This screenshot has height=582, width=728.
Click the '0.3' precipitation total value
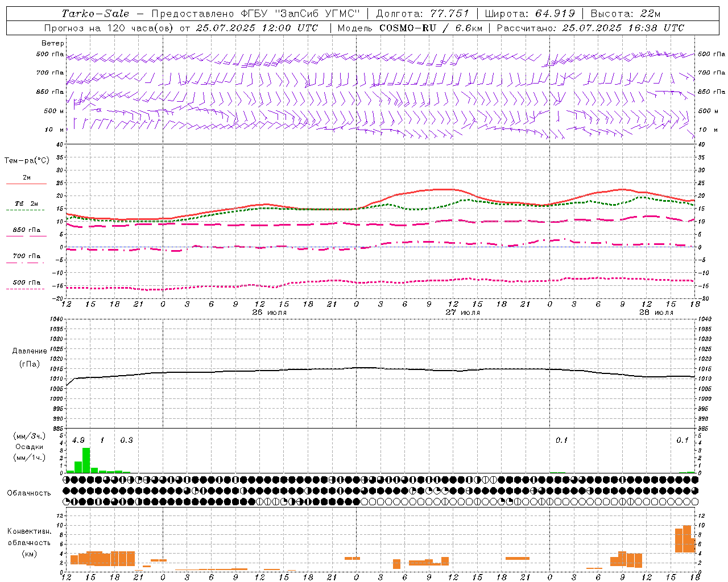pos(126,440)
